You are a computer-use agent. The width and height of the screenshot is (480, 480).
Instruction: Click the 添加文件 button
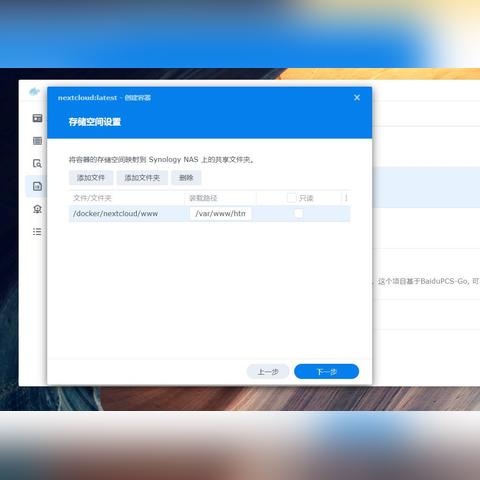point(91,178)
